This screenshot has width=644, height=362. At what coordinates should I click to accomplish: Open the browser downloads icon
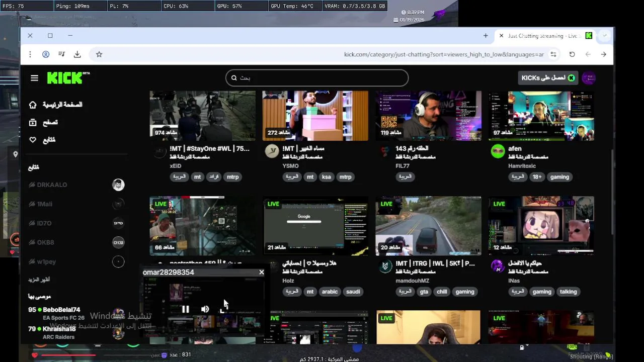[x=77, y=54]
